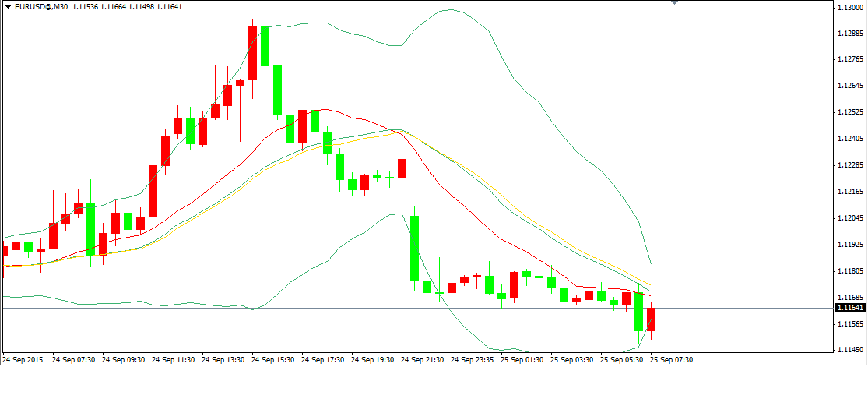This screenshot has width=868, height=413.
Task: Click the 1.11450 price axis label
Action: pos(849,349)
